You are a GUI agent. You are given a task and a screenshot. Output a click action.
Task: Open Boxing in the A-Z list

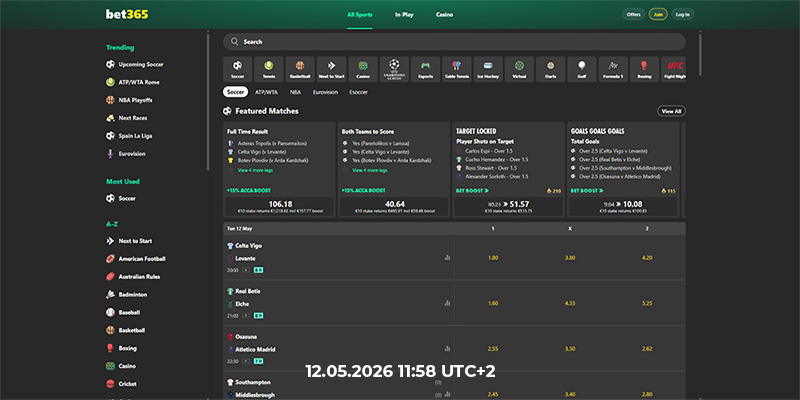[x=121, y=348]
